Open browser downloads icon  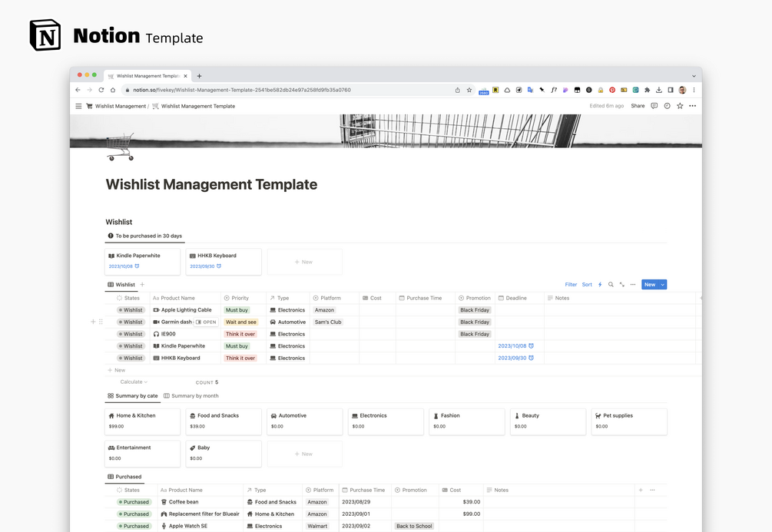click(659, 90)
